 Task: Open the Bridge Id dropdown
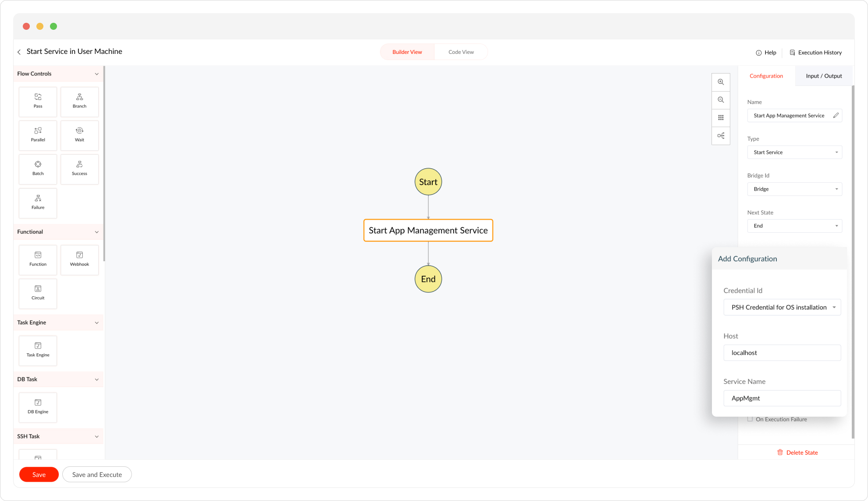[794, 189]
